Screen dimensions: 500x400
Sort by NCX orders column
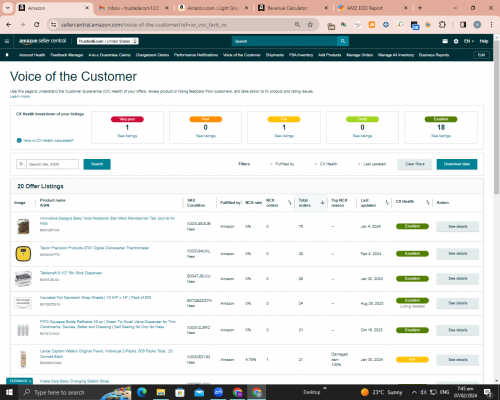point(290,202)
